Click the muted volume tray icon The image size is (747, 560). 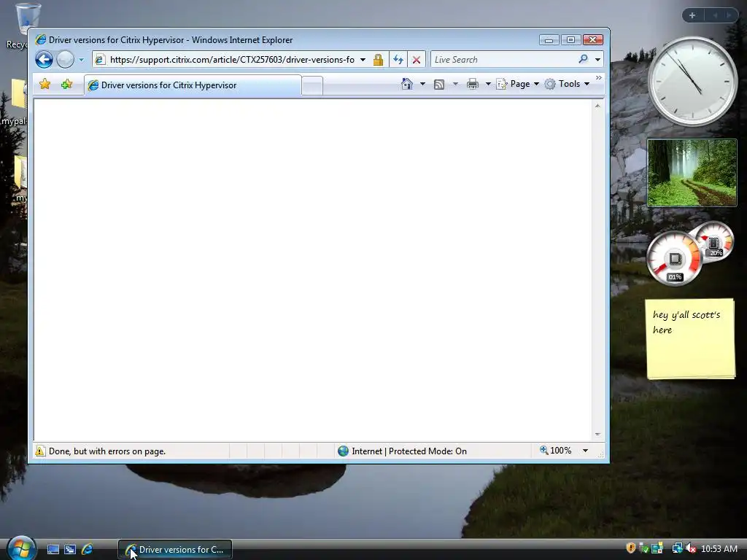(x=691, y=548)
